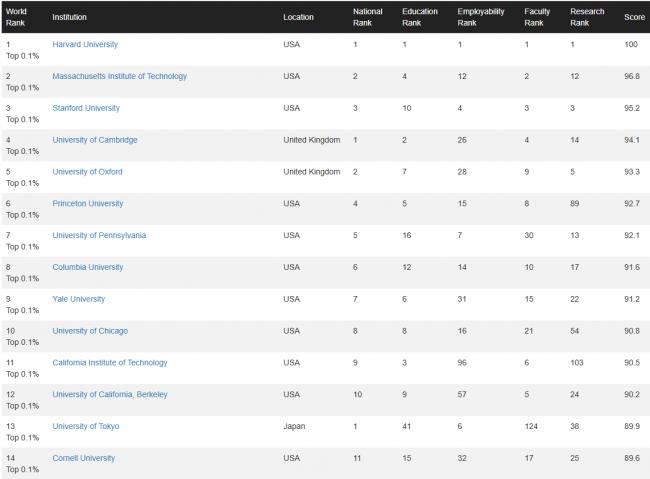Click University of California, Berkeley link
Image resolution: width=650 pixels, height=479 pixels.
point(109,394)
